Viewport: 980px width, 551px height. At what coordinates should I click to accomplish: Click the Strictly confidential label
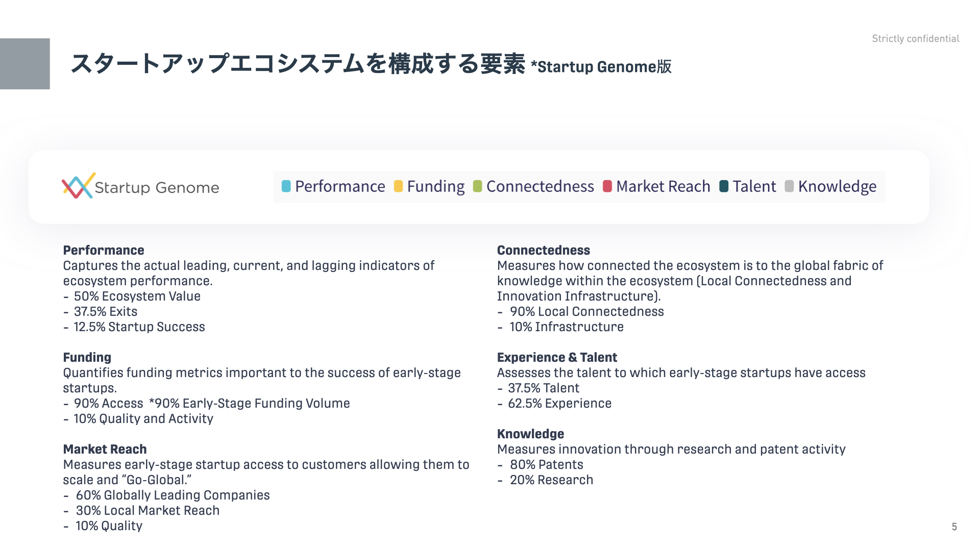point(916,39)
